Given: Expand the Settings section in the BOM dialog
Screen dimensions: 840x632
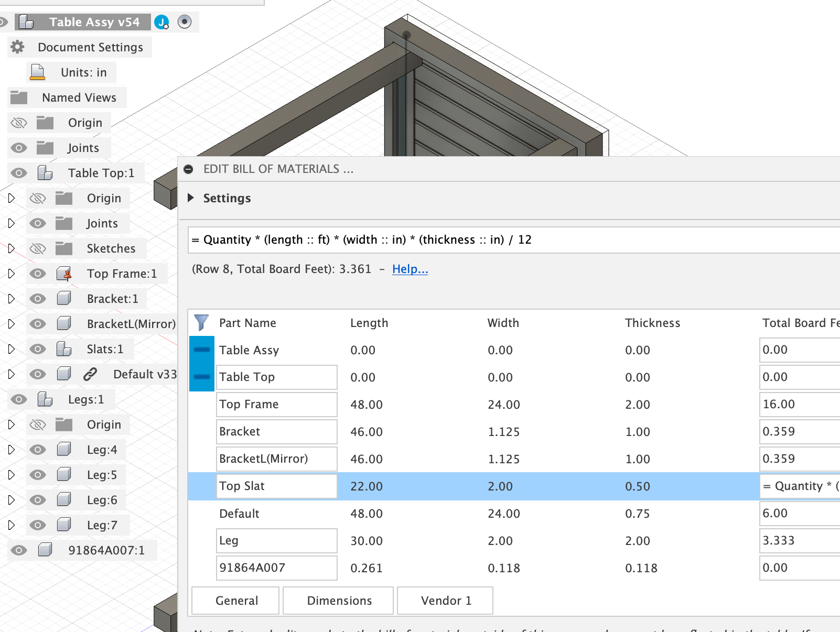Looking at the screenshot, I should click(x=190, y=198).
